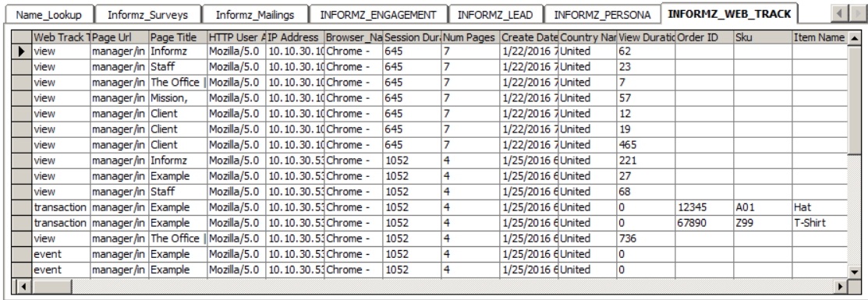Screen dimensions: 868x300
Task: Click the vertical scrollbar up arrow
Action: (855, 38)
